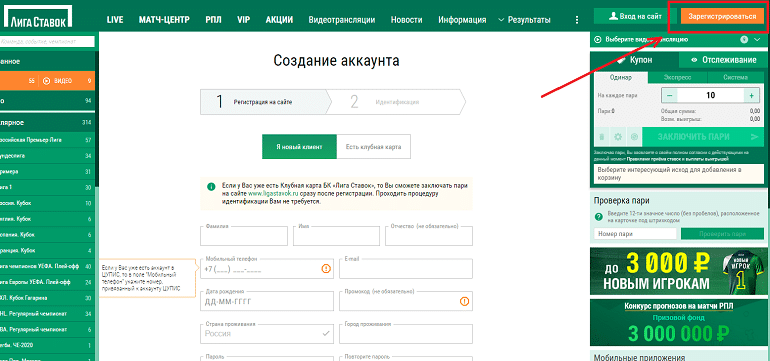Click the trash icon in the coupon
The width and height of the screenshot is (770, 361).
click(603, 137)
